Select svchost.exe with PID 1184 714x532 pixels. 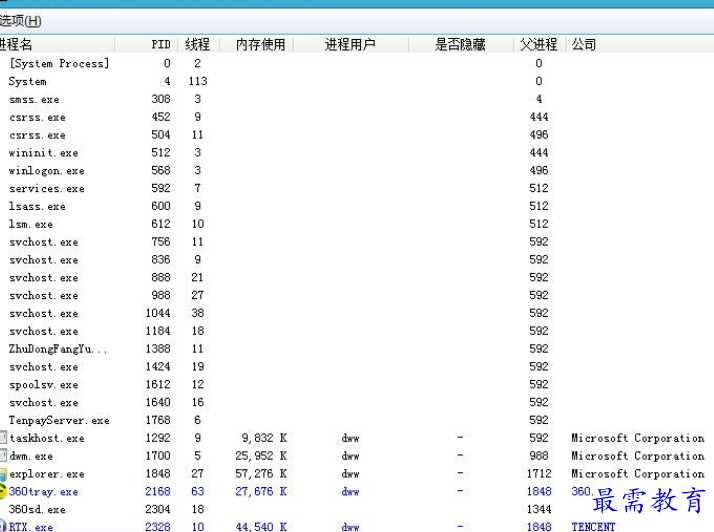point(44,331)
